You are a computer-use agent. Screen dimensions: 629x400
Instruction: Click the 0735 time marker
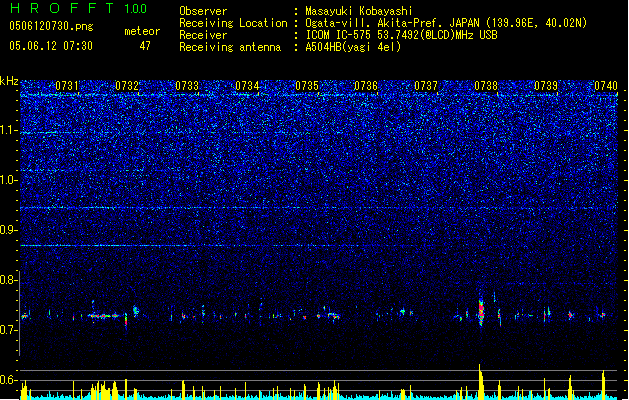point(307,86)
